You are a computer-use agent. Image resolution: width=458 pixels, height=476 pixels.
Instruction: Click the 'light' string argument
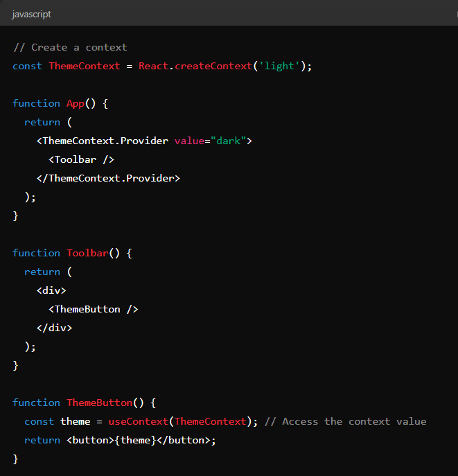click(279, 67)
